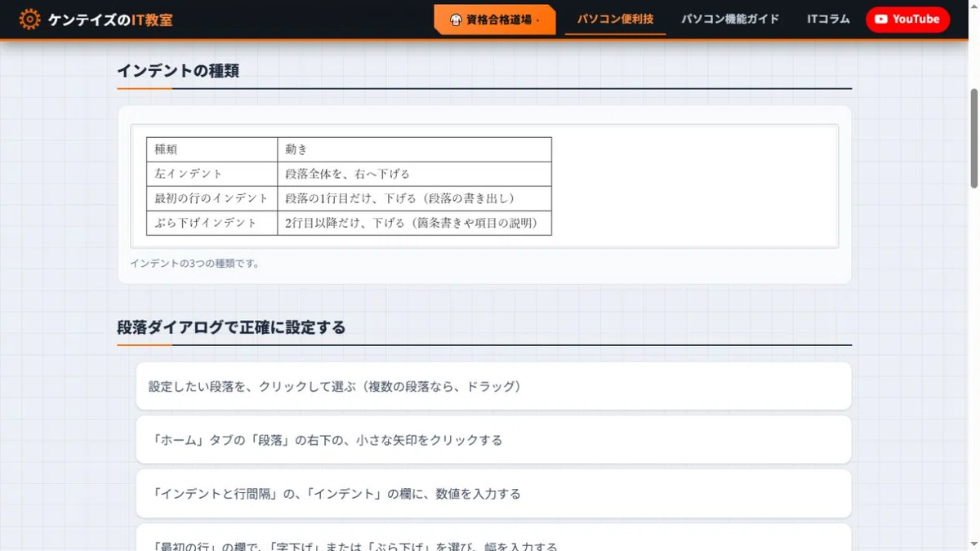
Task: Click the cell 2行目以降だけ、下げる
Action: click(x=415, y=223)
